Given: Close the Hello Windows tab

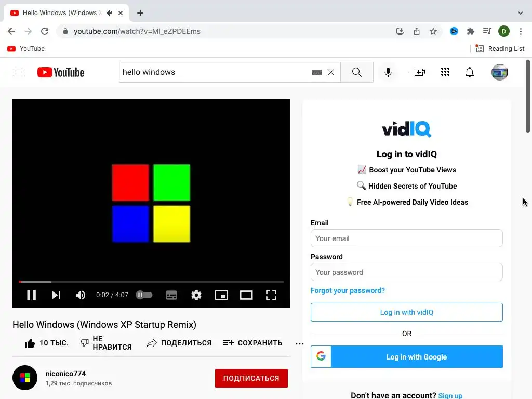Looking at the screenshot, I should click(121, 13).
